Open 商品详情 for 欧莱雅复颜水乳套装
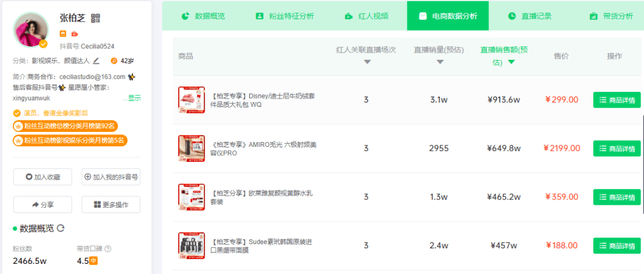 click(x=617, y=197)
